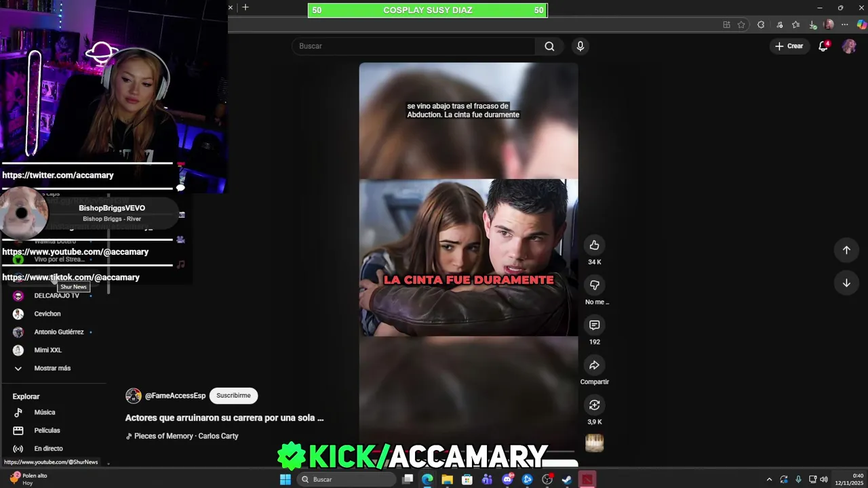The width and height of the screenshot is (868, 488).
Task: Go to the previous Short with up arrow
Action: 846,250
